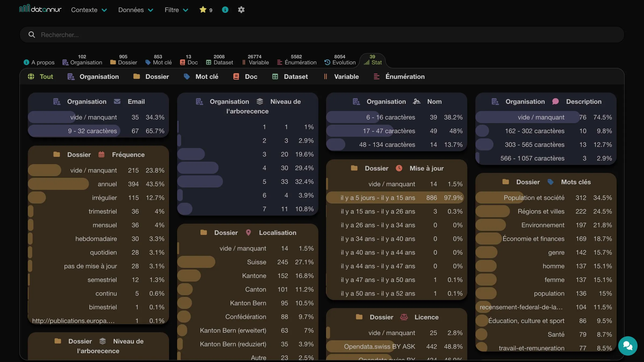Screen dimensions: 644x362
Task: Click the Localisation pin icon
Action: (248, 232)
